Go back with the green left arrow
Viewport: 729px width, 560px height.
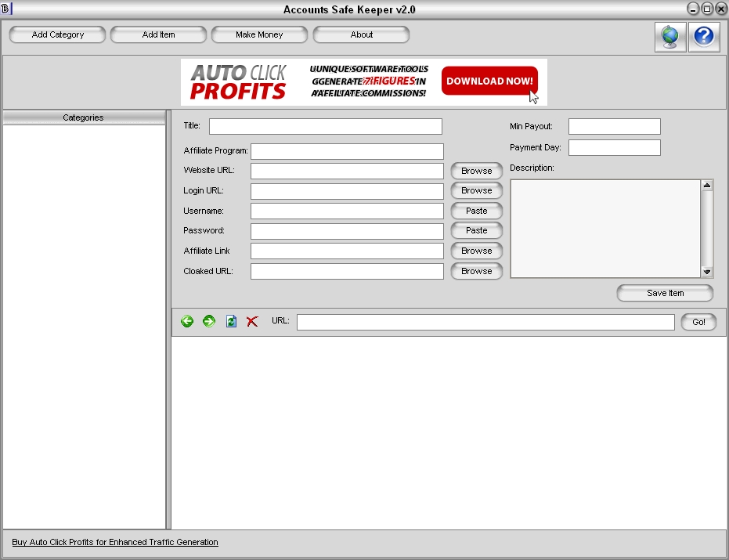click(x=187, y=321)
